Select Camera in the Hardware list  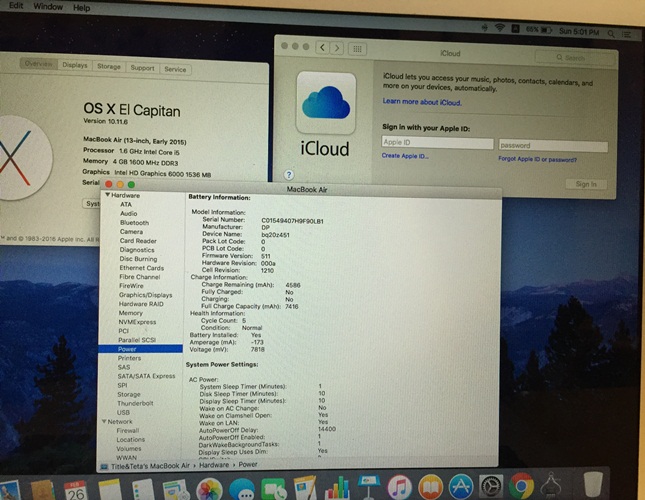pos(132,231)
